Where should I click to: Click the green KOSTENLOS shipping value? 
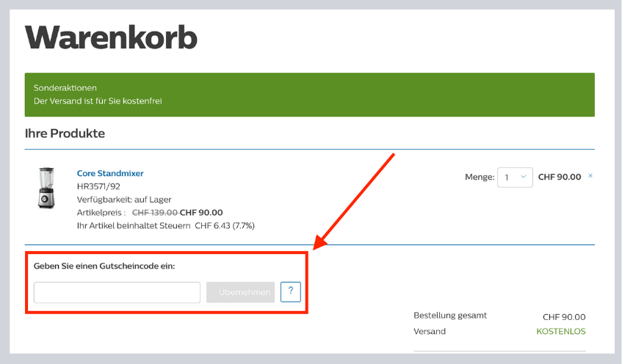click(x=561, y=331)
